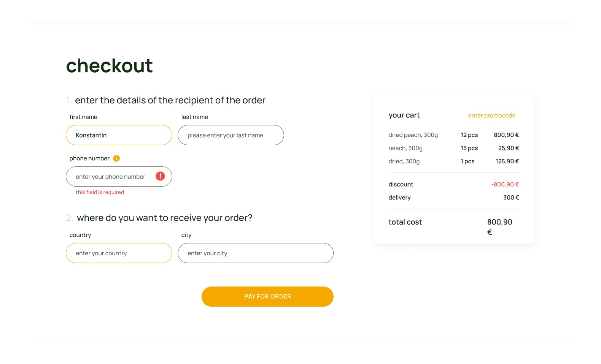Click the PAY FOR ORDER button
Image resolution: width=601 pixels, height=364 pixels.
click(x=267, y=297)
